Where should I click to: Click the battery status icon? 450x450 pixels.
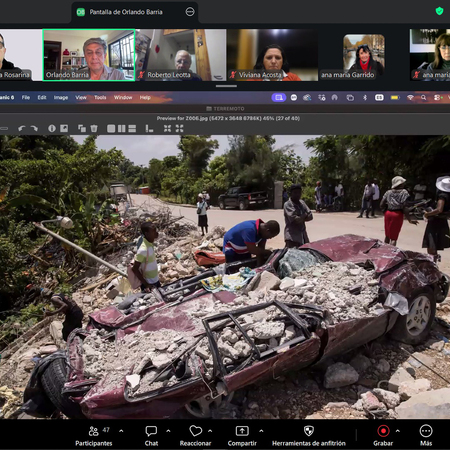coord(395,97)
